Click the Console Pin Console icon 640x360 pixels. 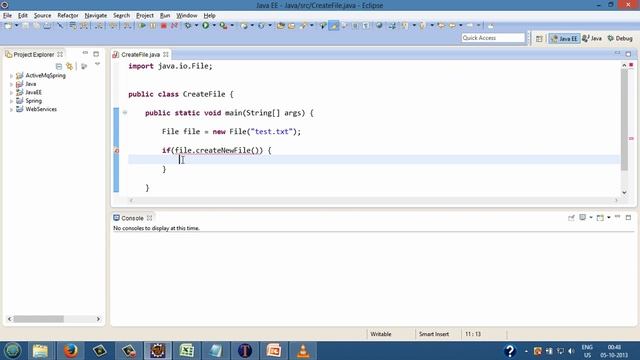pos(571,218)
